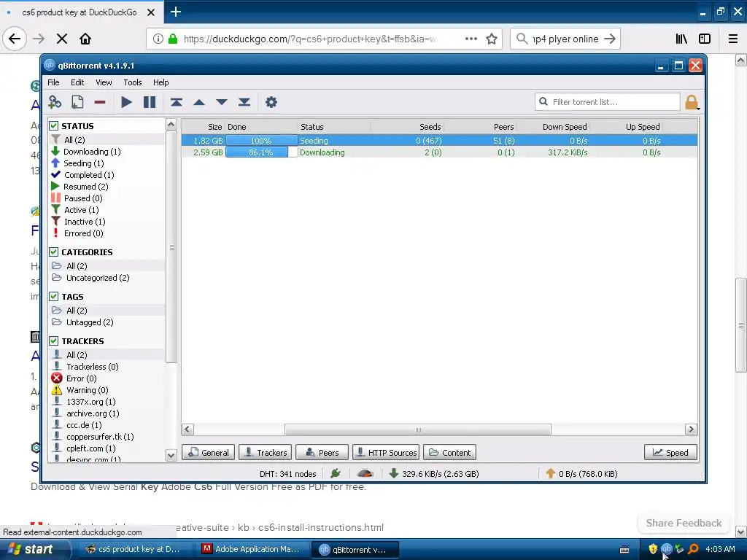Open the View menu

[x=104, y=82]
